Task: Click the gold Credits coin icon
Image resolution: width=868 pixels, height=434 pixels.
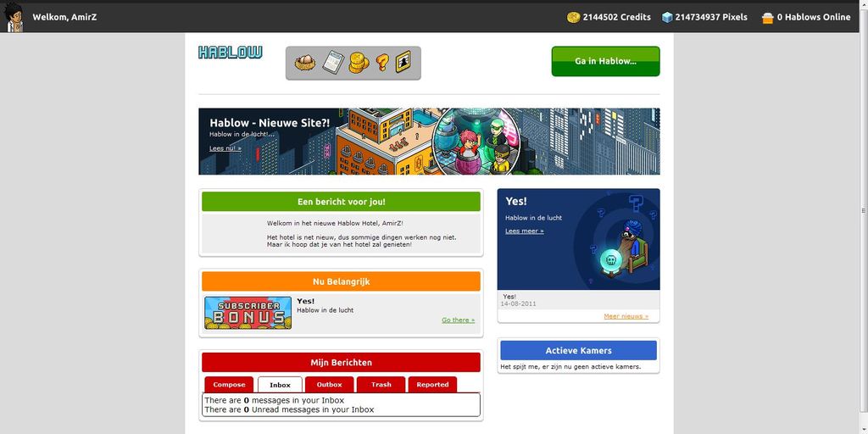Action: tap(574, 17)
